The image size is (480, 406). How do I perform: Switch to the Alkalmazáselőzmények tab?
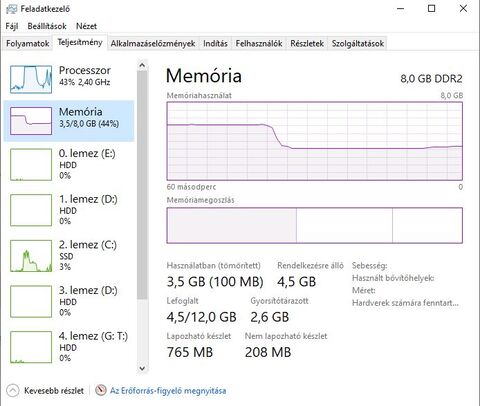tap(153, 43)
